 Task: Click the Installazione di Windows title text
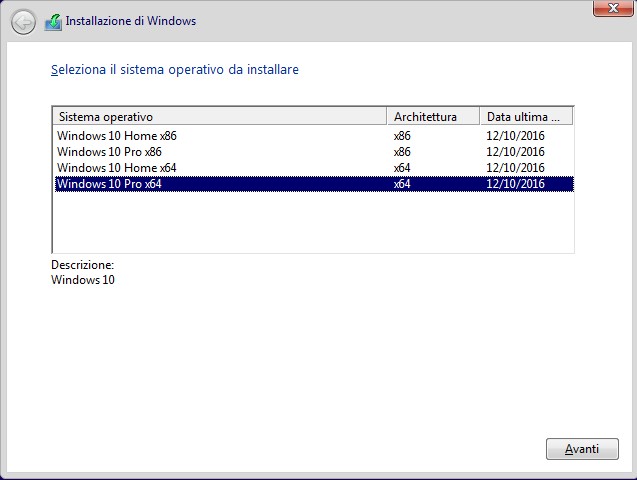pos(131,21)
